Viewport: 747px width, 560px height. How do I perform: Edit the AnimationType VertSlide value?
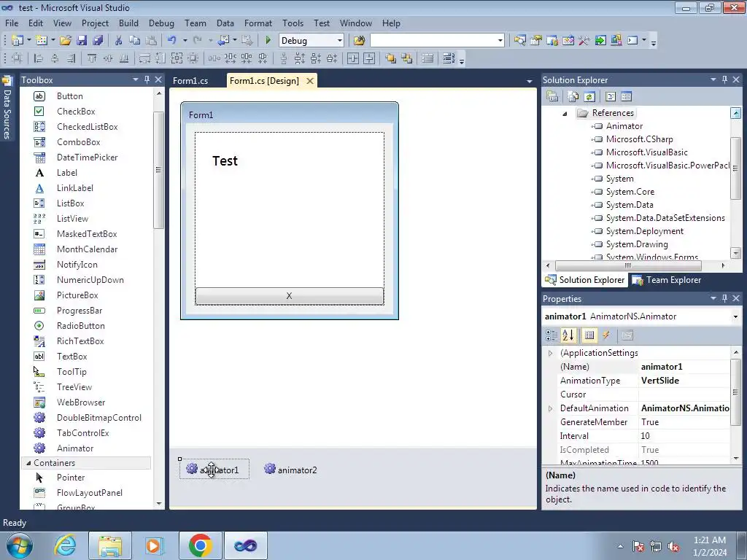tap(684, 381)
